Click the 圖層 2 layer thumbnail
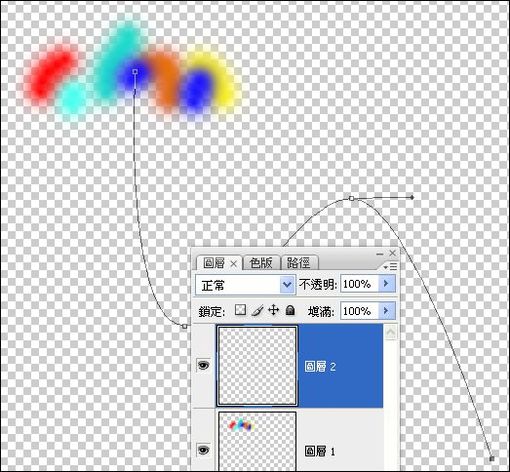This screenshot has height=472, width=510. coord(257,366)
